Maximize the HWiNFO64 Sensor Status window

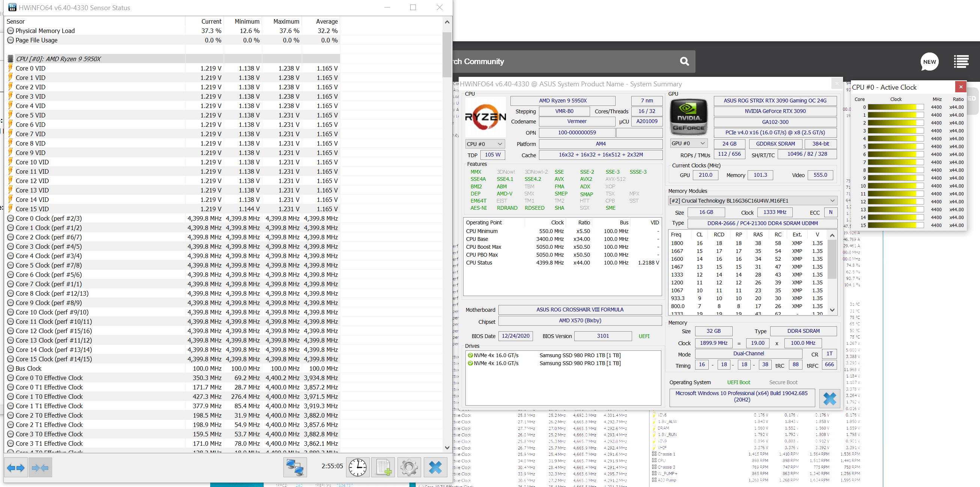(413, 7)
